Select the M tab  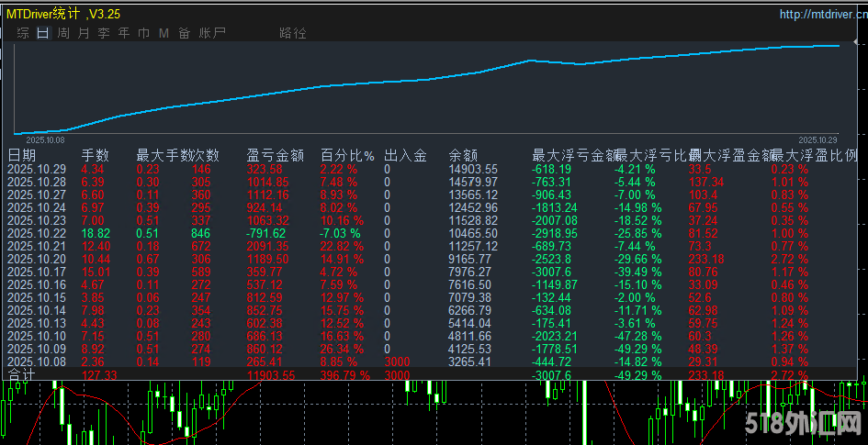(x=163, y=33)
